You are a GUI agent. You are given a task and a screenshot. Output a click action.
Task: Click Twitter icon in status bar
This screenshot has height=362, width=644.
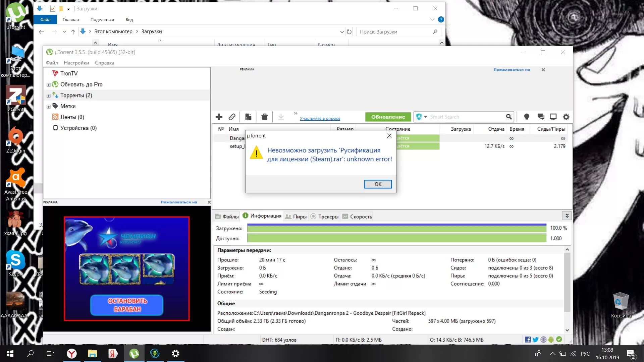[536, 340]
